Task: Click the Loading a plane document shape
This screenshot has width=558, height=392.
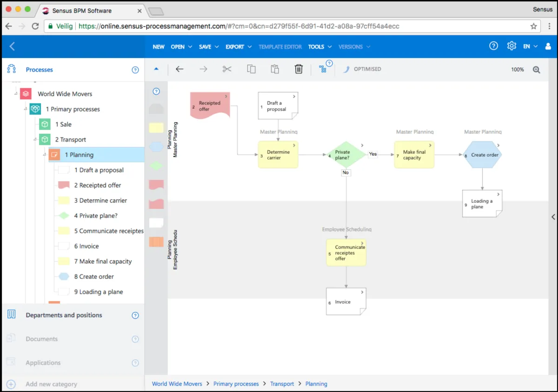Action: [483, 203]
